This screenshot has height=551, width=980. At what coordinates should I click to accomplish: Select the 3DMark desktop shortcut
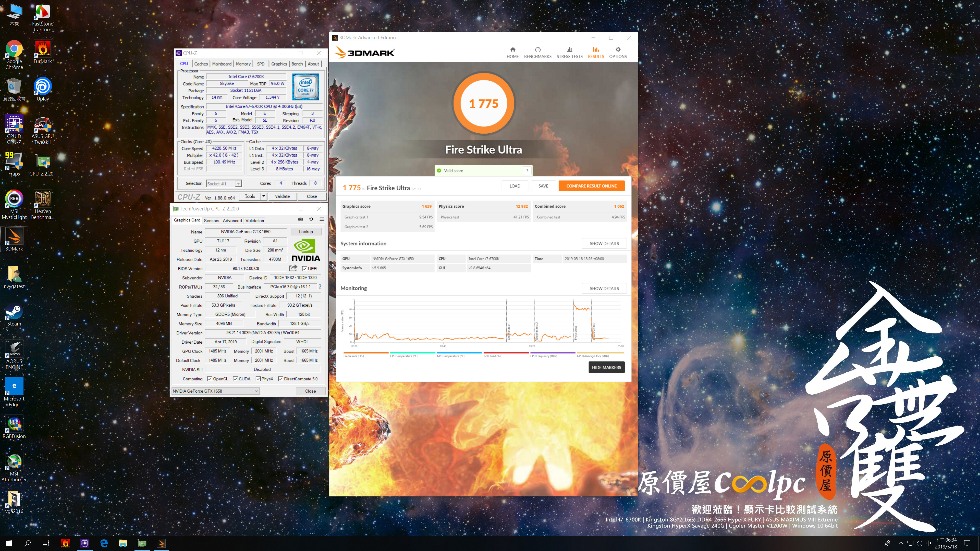coord(14,239)
